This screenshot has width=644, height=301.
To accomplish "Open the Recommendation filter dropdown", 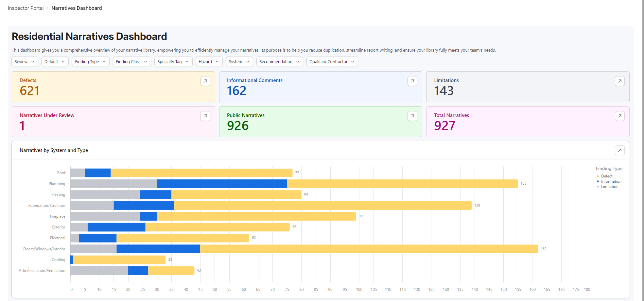I will pyautogui.click(x=279, y=61).
